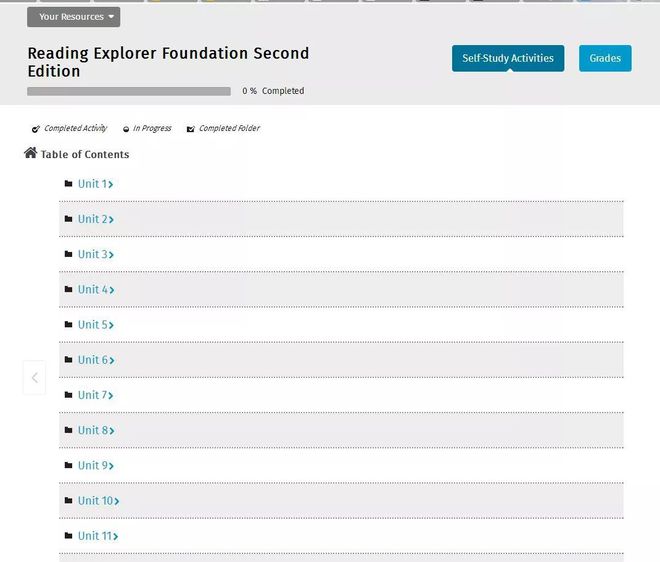Expand the Unit 5 chevron

111,325
